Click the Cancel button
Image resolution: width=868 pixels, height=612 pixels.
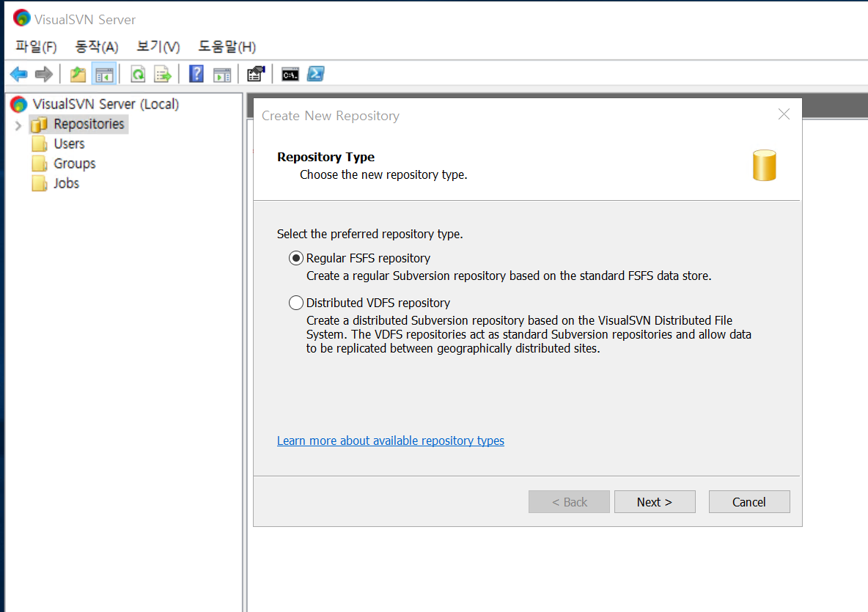click(x=749, y=502)
